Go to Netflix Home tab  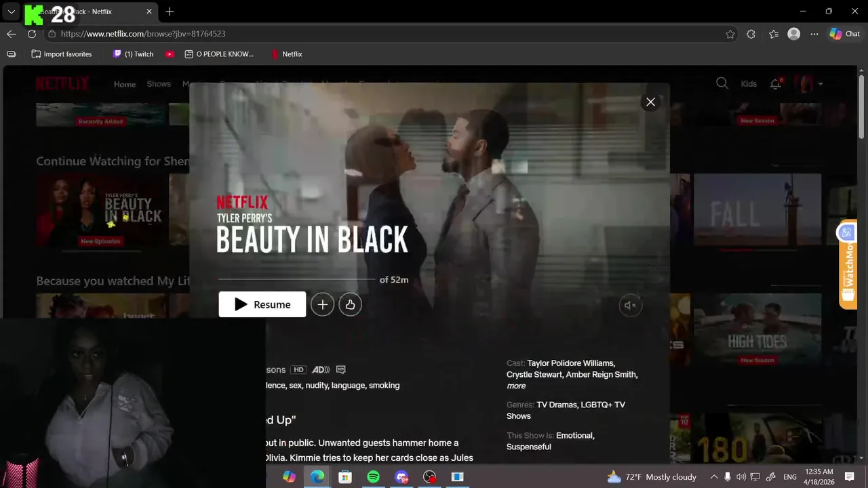point(125,84)
